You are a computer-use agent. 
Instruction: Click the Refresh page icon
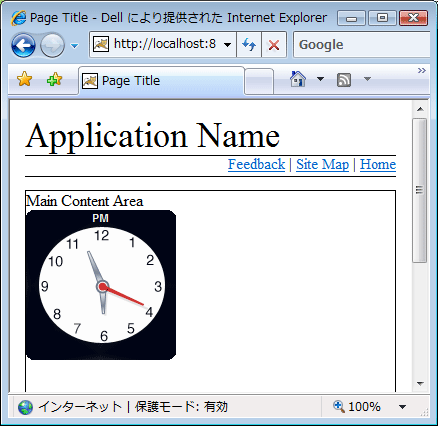(249, 44)
